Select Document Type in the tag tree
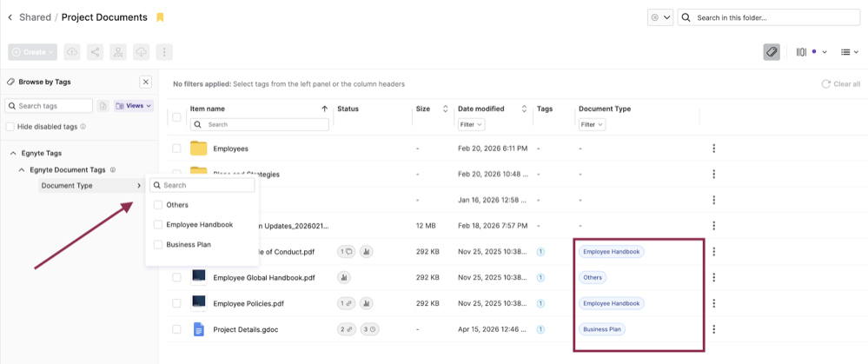 point(67,186)
